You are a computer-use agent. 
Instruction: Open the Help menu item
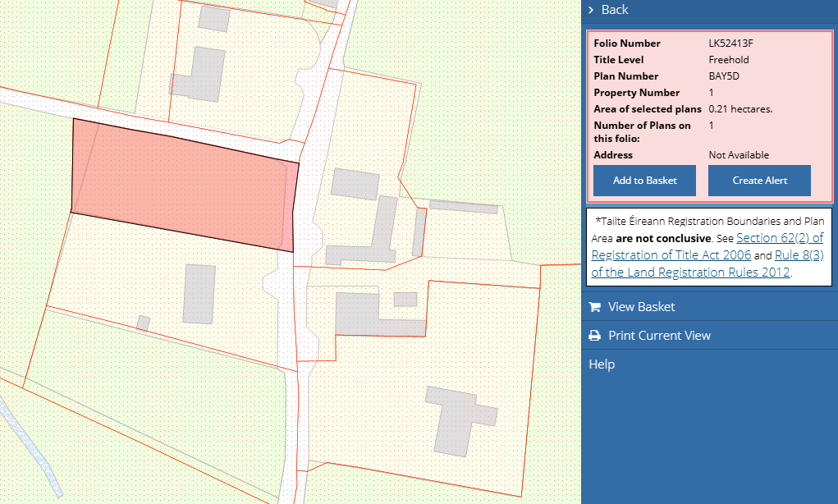point(602,364)
